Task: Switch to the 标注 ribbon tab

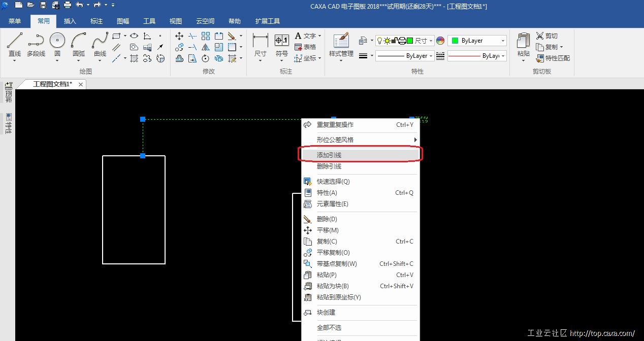Action: coord(96,21)
